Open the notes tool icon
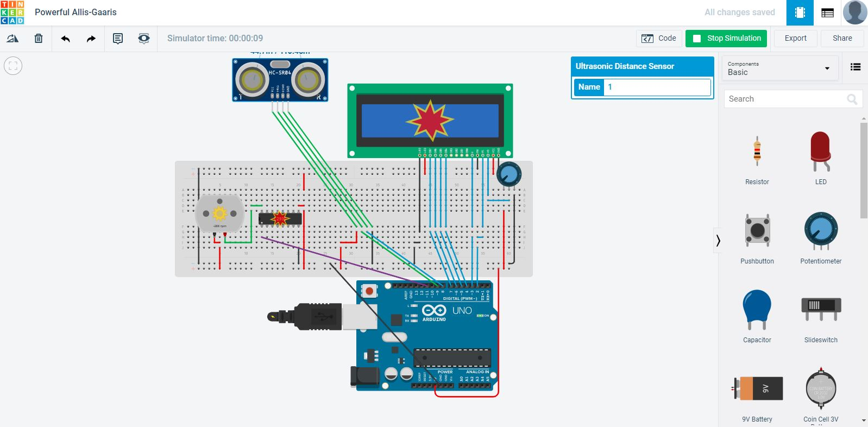The height and width of the screenshot is (427, 868). 118,39
